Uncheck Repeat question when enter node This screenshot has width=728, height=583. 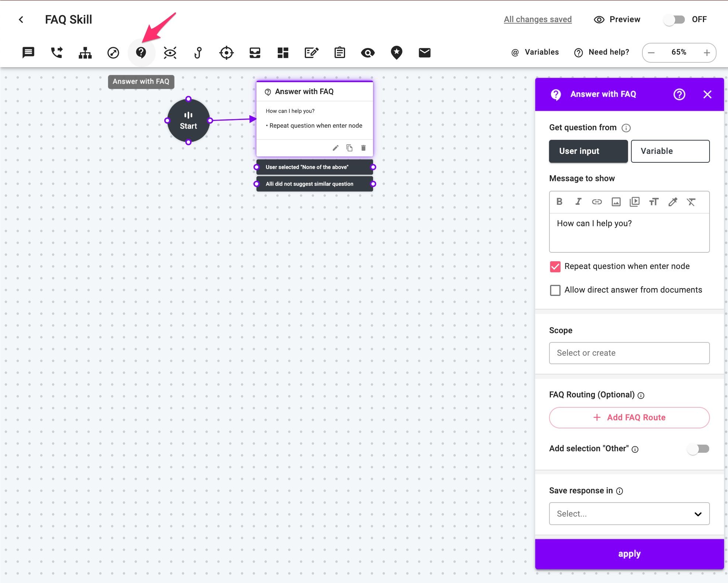(x=555, y=266)
